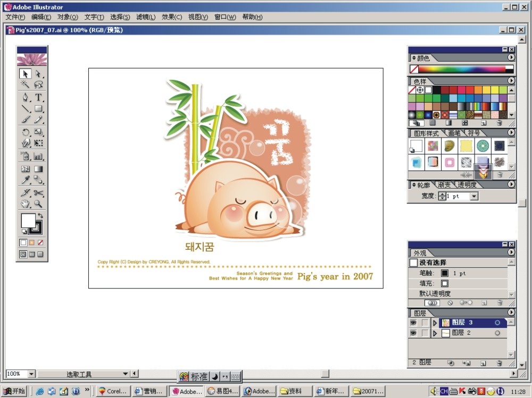Open the stroke 宽度 dropdown

click(x=474, y=197)
